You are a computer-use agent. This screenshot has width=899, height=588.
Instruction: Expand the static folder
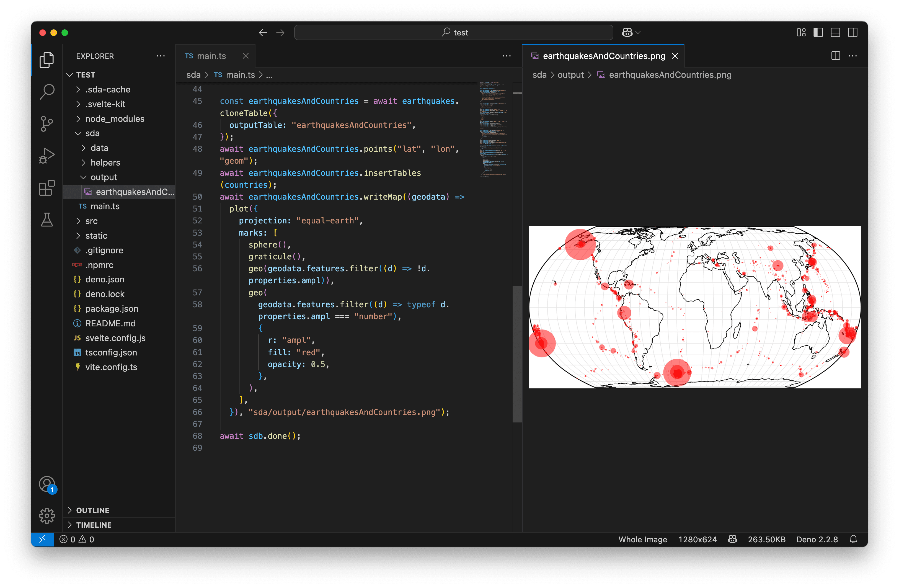click(119, 236)
